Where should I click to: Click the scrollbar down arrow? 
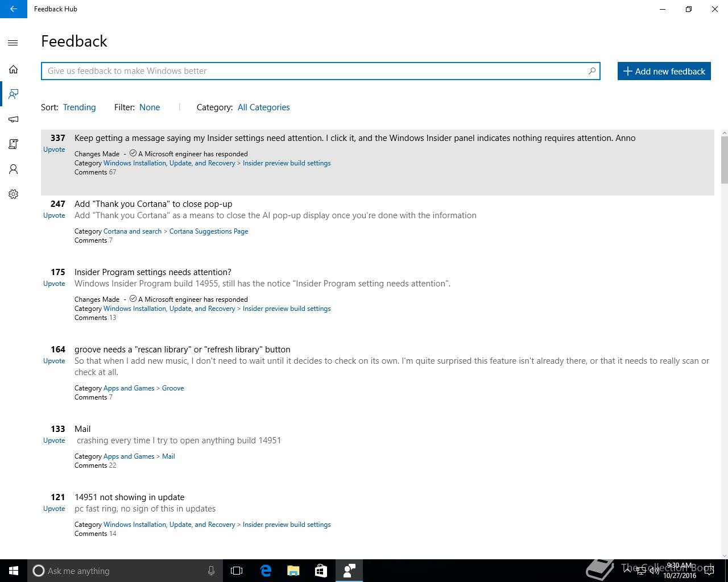click(724, 555)
